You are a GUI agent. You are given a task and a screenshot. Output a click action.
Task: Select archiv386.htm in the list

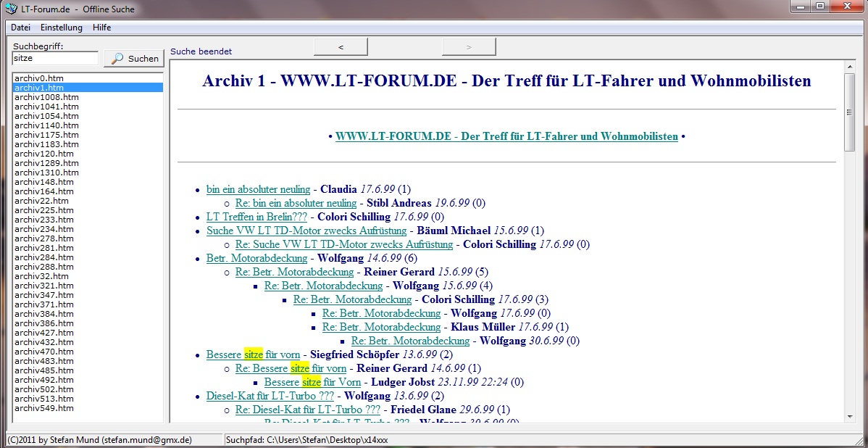[x=88, y=323]
